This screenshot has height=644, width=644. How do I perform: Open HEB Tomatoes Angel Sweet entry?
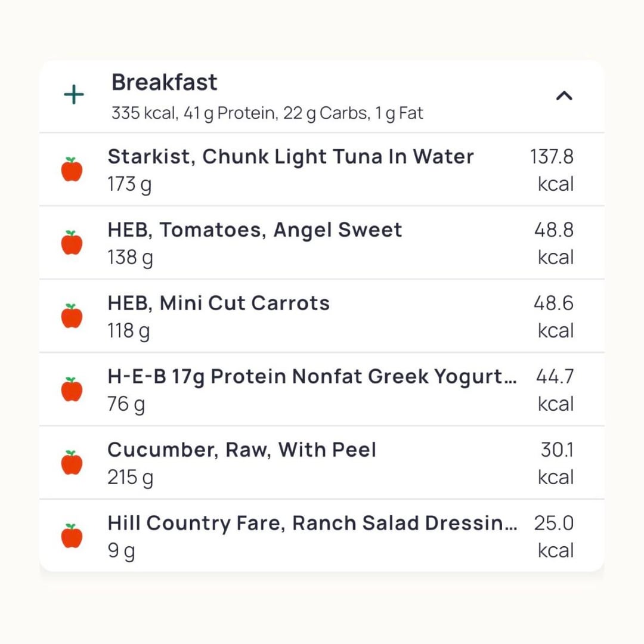pyautogui.click(x=255, y=230)
